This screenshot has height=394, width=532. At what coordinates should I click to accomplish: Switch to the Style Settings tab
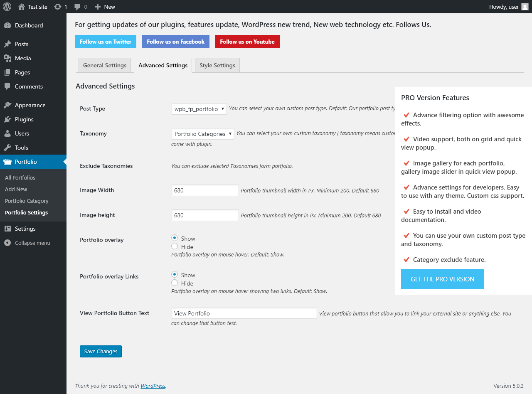217,65
